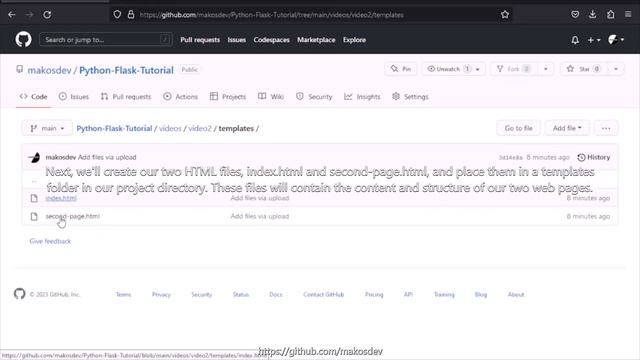Pin the repository with Pin button
The height and width of the screenshot is (360, 640).
[x=401, y=69]
